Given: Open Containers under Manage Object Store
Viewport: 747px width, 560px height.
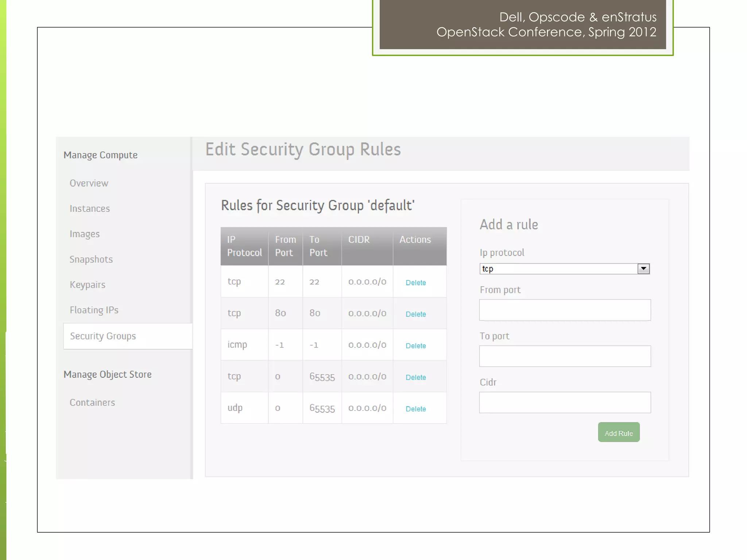Looking at the screenshot, I should 92,402.
